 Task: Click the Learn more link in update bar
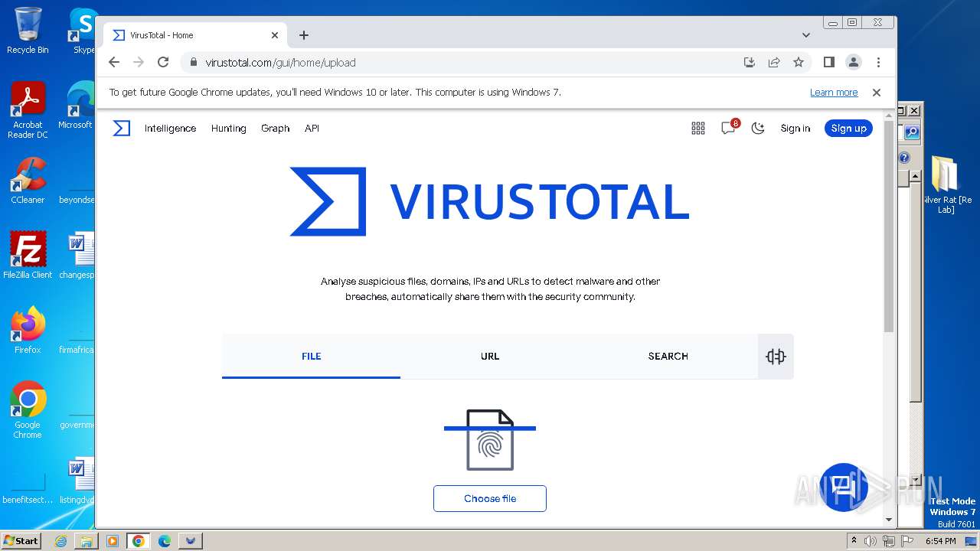pos(834,93)
